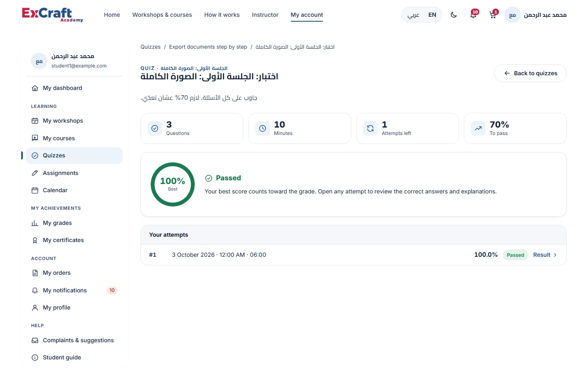Toggle dark mode moon icon
The image size is (588, 368).
[454, 15]
